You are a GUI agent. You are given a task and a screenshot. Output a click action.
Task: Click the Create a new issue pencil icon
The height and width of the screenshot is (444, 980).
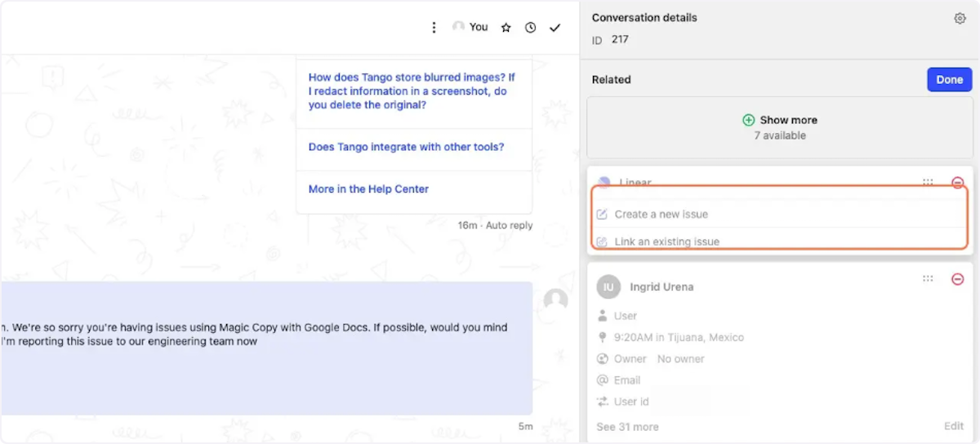click(x=602, y=215)
